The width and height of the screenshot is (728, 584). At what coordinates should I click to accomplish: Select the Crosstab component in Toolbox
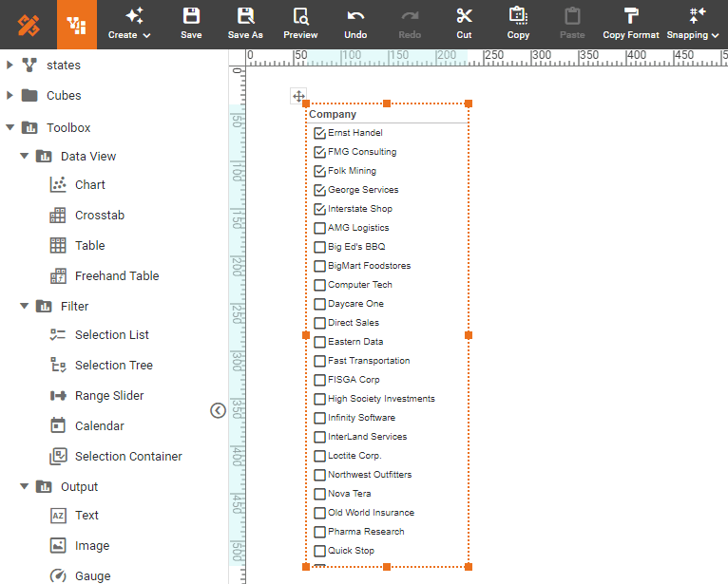(x=99, y=216)
